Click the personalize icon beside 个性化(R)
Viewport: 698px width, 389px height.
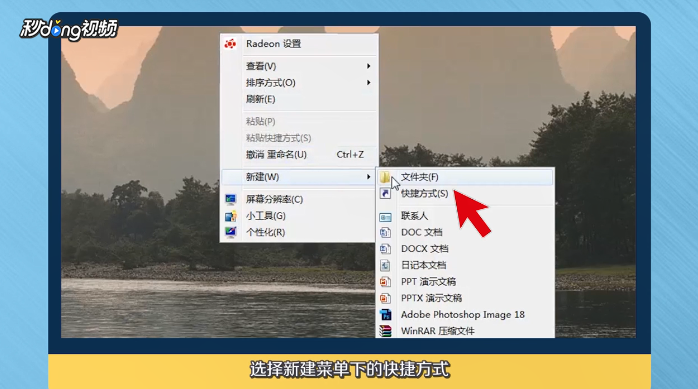pyautogui.click(x=231, y=232)
